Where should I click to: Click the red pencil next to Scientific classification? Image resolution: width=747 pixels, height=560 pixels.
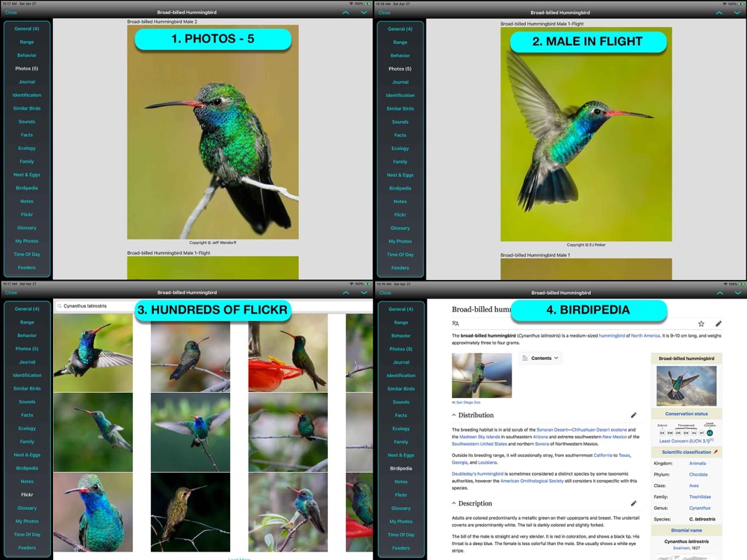pyautogui.click(x=716, y=452)
